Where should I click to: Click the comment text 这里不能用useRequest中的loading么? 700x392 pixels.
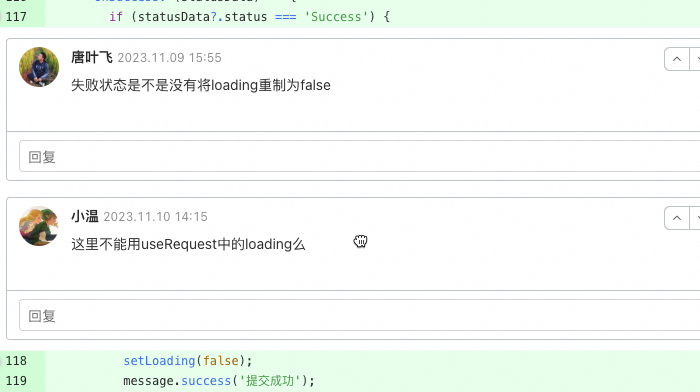(x=188, y=244)
